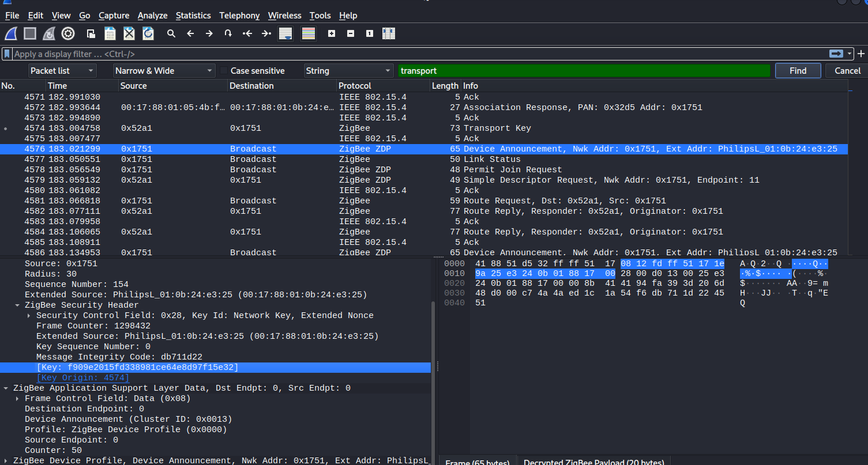Open the File menu
The height and width of the screenshot is (465, 868).
(12, 16)
